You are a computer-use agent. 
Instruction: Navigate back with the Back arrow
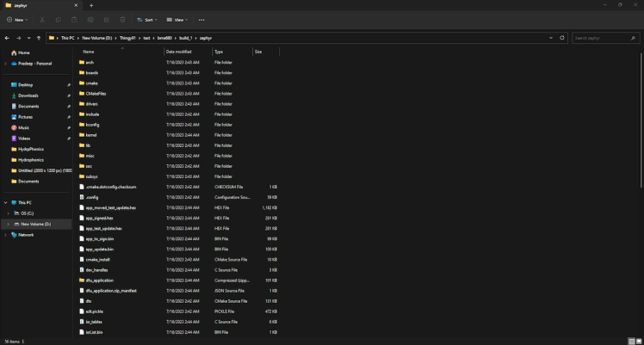[7, 38]
